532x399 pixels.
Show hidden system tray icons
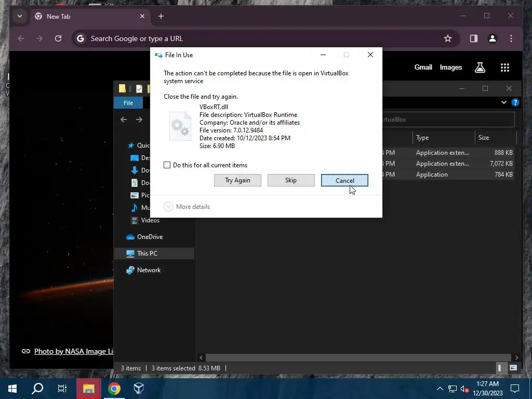[440, 389]
